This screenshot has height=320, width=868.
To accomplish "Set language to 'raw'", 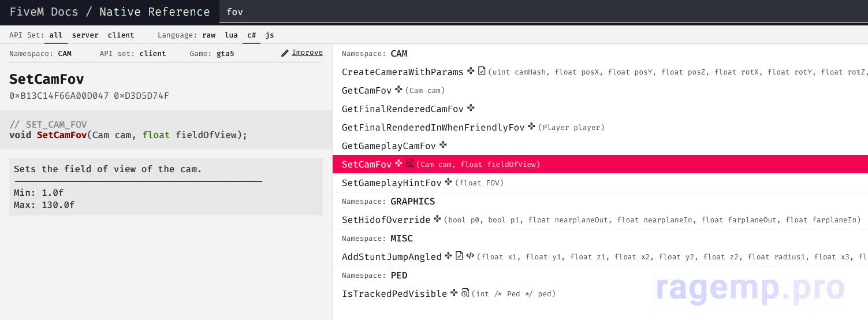I will click(x=208, y=35).
